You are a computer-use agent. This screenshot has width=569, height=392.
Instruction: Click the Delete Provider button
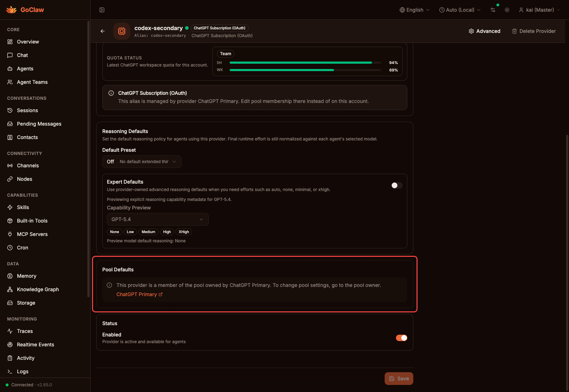point(534,31)
